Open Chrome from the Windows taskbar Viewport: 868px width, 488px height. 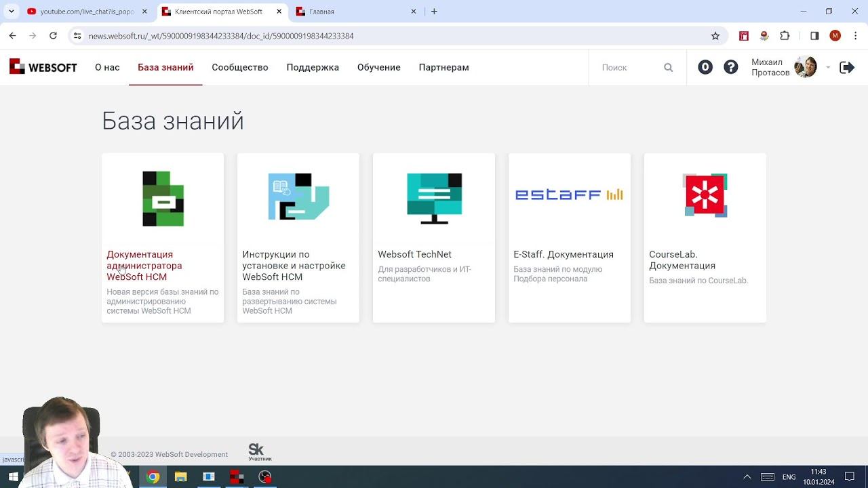153,477
